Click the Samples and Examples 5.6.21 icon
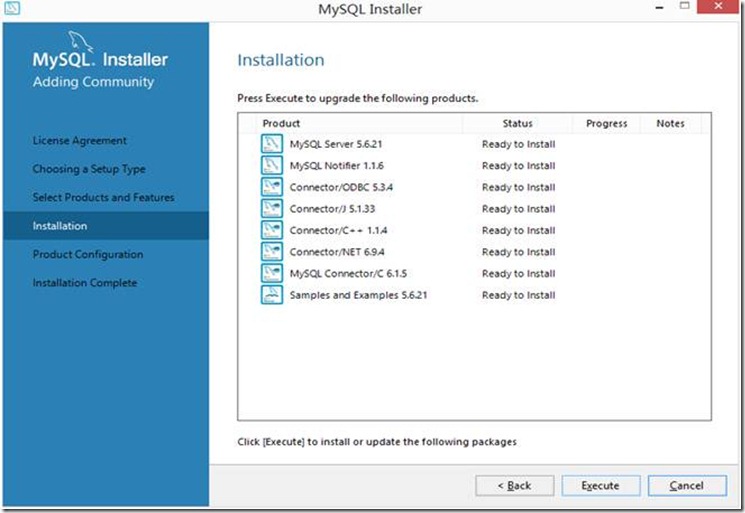 click(272, 294)
